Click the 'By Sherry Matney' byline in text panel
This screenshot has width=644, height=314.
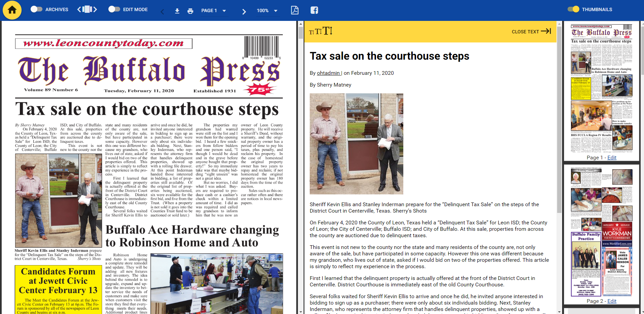click(330, 85)
